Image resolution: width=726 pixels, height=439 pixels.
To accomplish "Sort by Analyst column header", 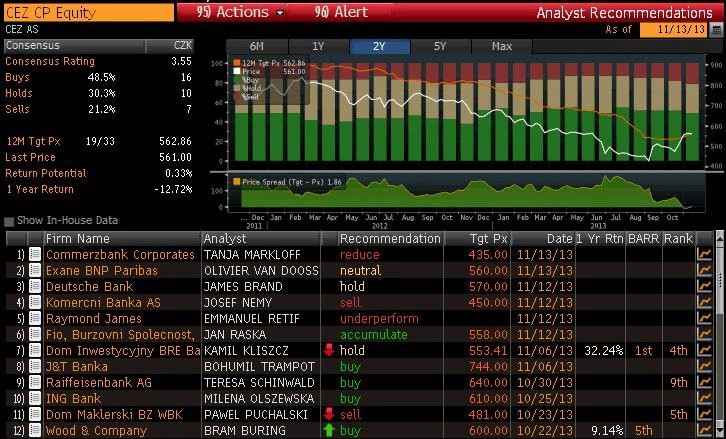I will pyautogui.click(x=261, y=239).
